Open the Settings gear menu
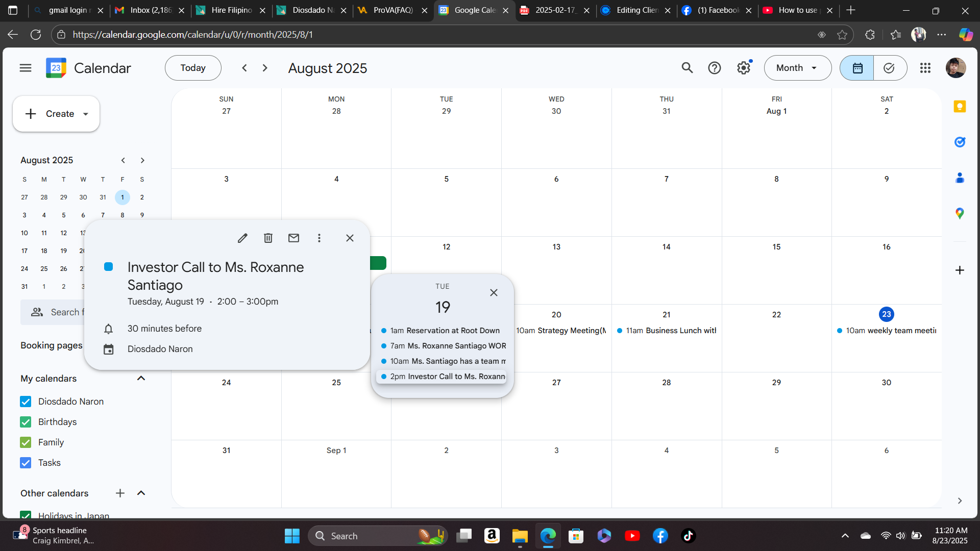 (x=744, y=68)
